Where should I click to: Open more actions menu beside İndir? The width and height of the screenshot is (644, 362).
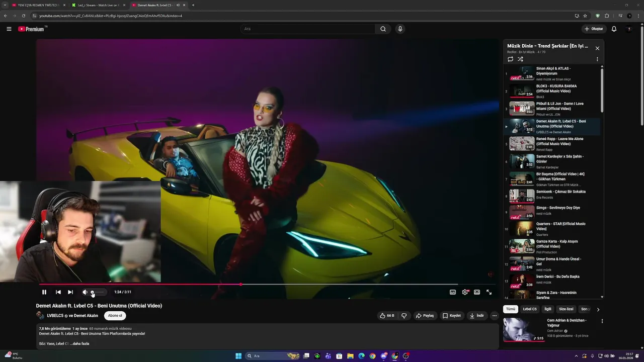coord(495,316)
